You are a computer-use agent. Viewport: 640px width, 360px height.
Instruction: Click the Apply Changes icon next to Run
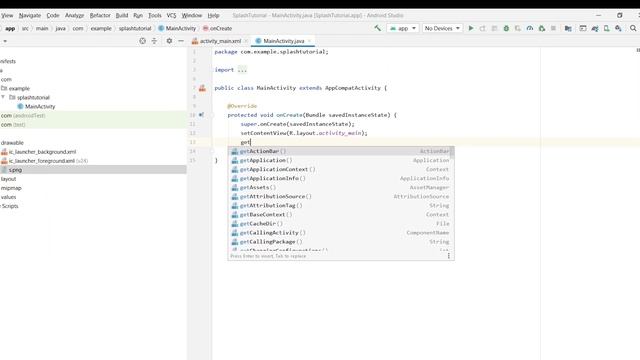[482, 28]
